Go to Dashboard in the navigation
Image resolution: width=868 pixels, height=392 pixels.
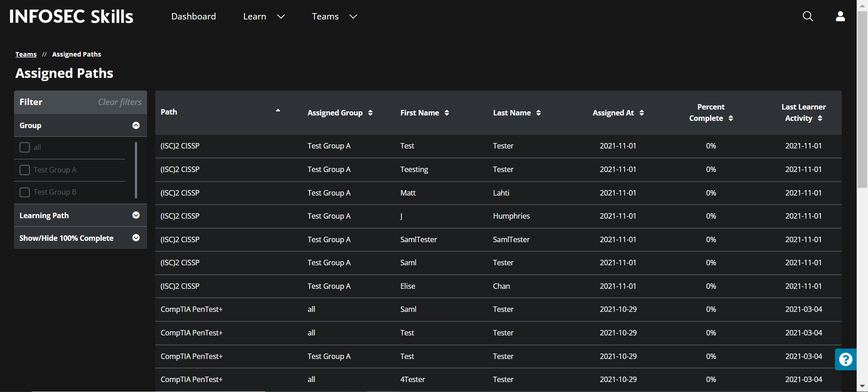(193, 16)
